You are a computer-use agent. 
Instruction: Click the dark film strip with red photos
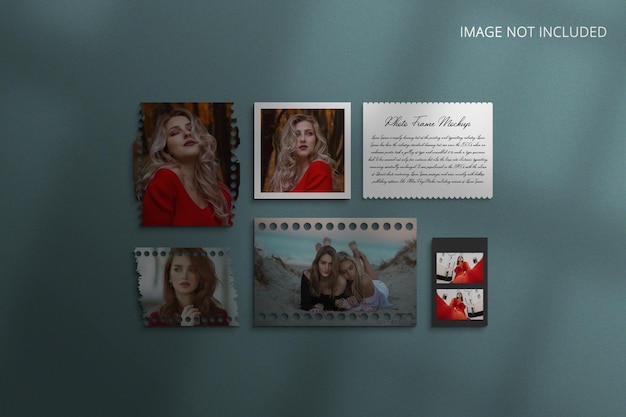click(460, 282)
